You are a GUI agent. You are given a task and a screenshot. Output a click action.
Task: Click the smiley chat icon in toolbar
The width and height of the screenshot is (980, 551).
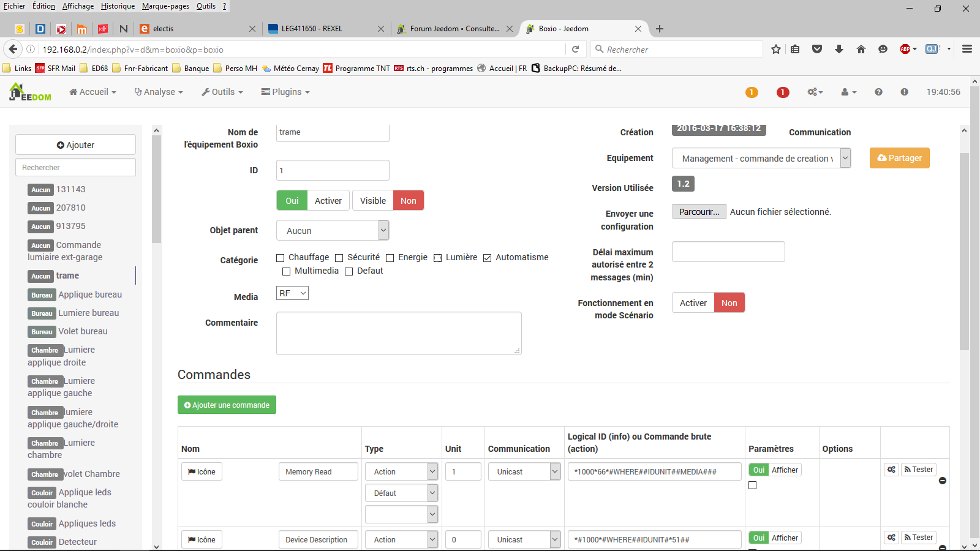[883, 49]
